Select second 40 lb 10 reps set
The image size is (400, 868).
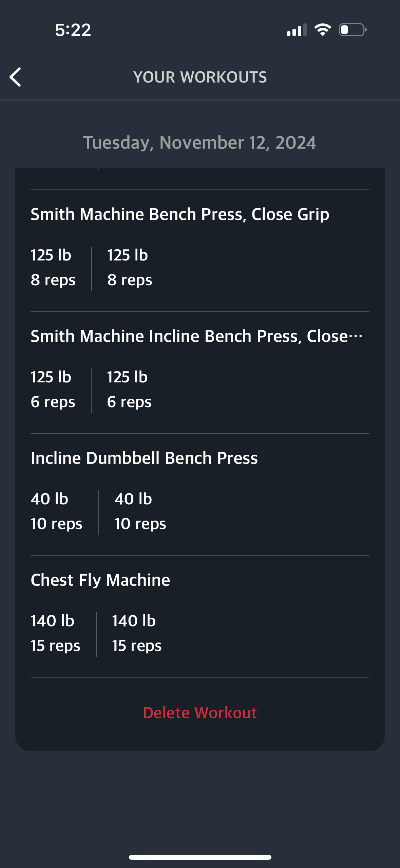click(x=140, y=511)
